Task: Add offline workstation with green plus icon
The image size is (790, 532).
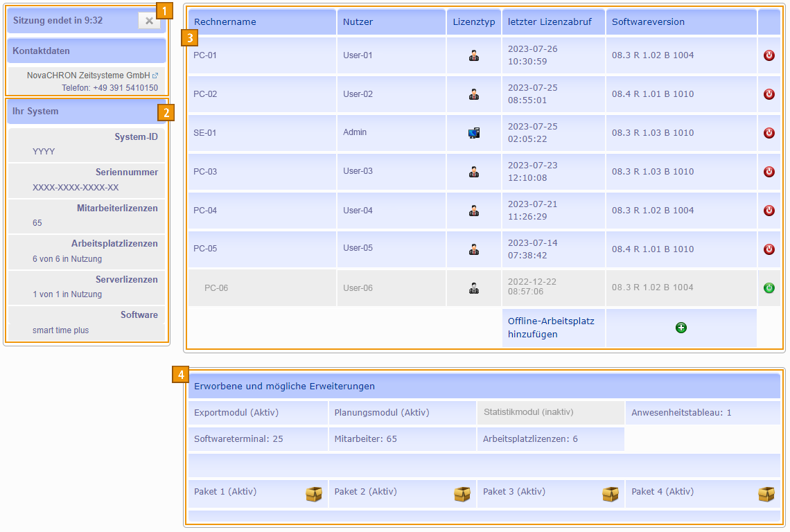Action: click(681, 328)
